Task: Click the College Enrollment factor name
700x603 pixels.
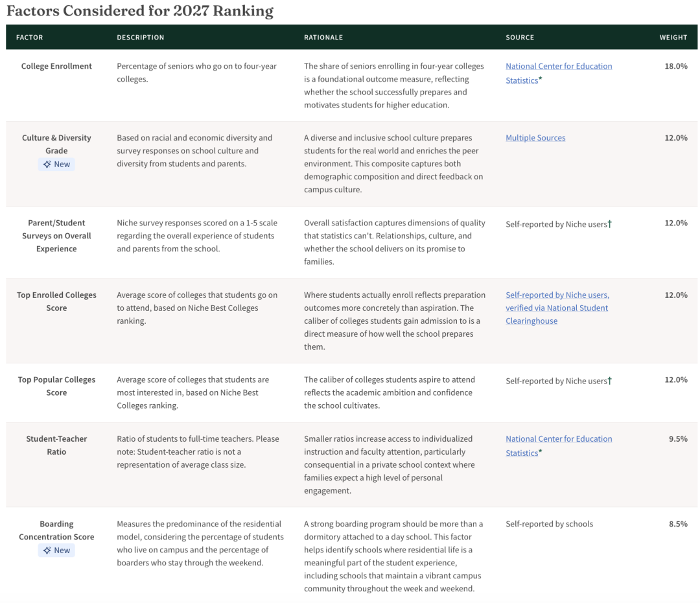Action: 56,66
